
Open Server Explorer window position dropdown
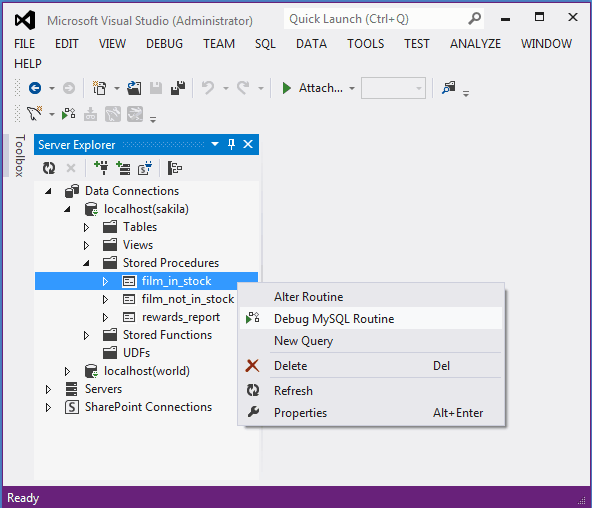[x=215, y=144]
